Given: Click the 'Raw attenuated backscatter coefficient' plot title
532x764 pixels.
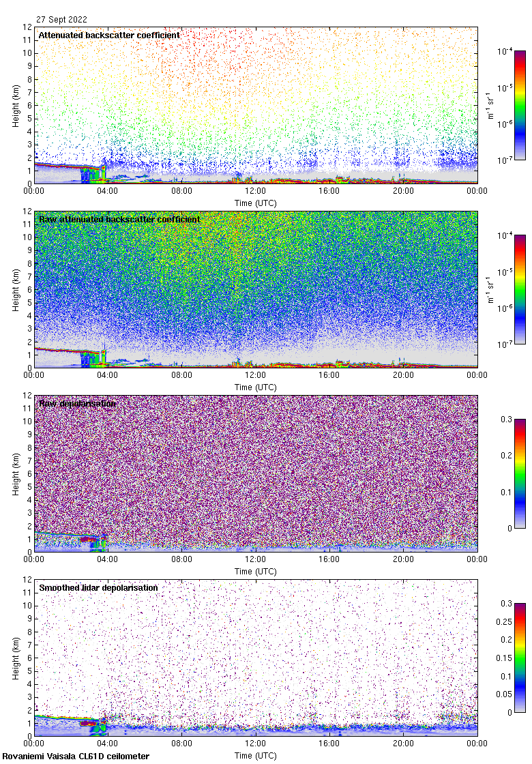Looking at the screenshot, I should click(x=119, y=219).
